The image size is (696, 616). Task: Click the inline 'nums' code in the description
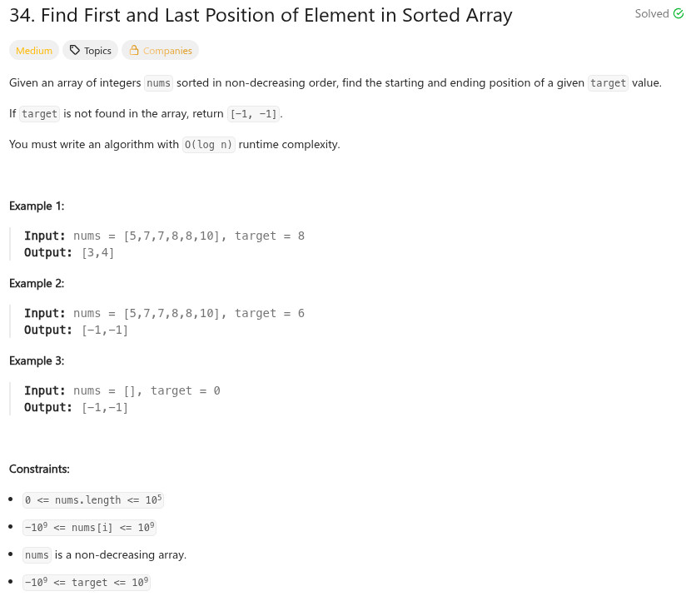pos(158,83)
